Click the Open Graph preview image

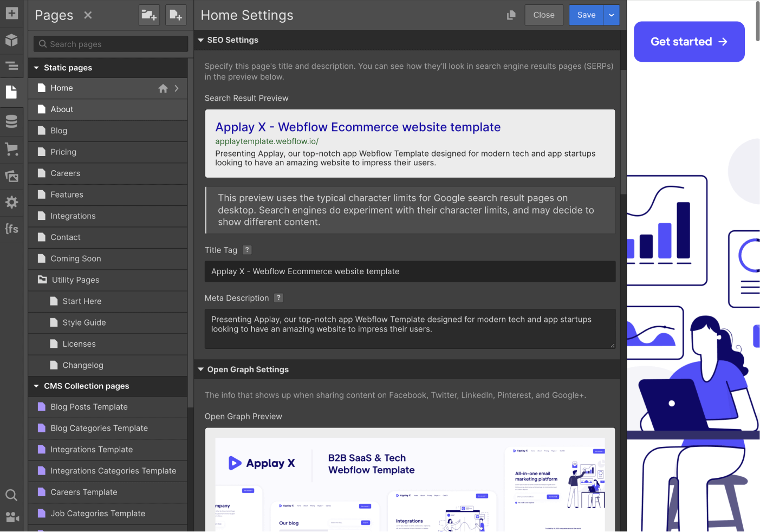tap(410, 484)
